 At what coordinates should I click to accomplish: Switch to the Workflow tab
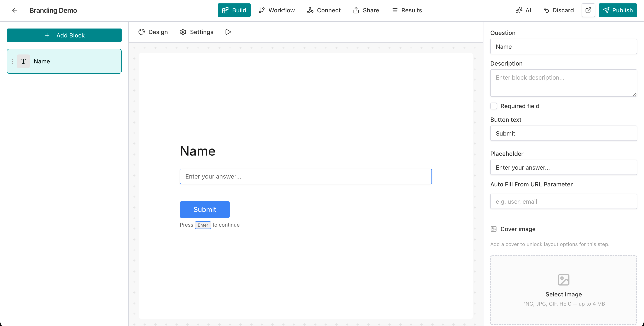coord(276,10)
